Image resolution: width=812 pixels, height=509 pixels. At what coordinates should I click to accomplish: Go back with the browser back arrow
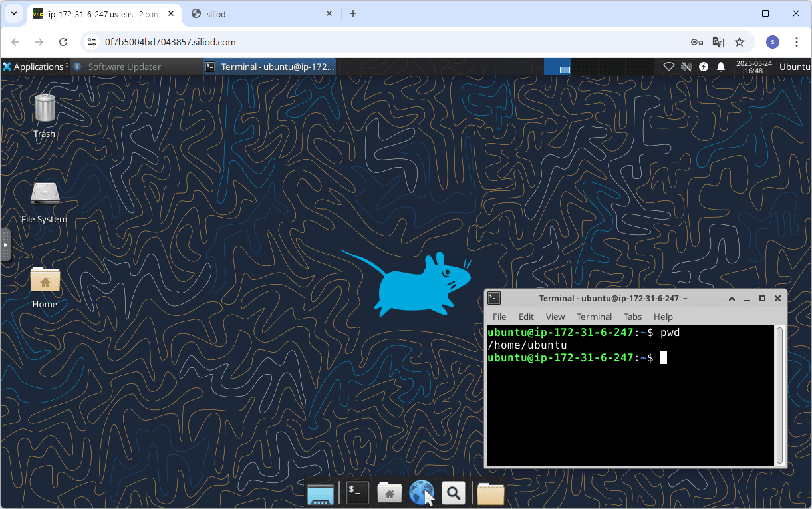(15, 42)
